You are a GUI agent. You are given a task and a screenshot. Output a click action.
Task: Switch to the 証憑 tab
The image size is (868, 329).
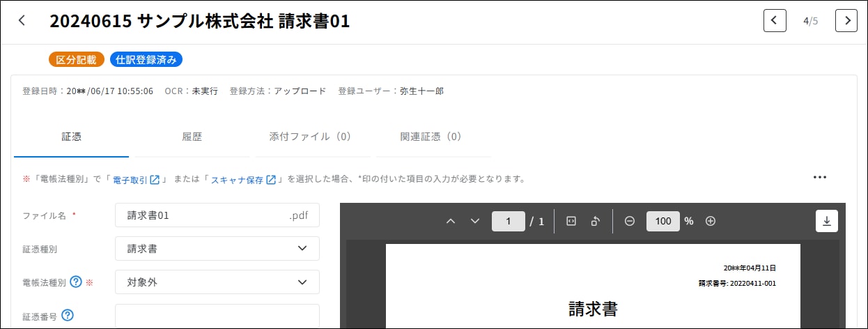(x=71, y=137)
